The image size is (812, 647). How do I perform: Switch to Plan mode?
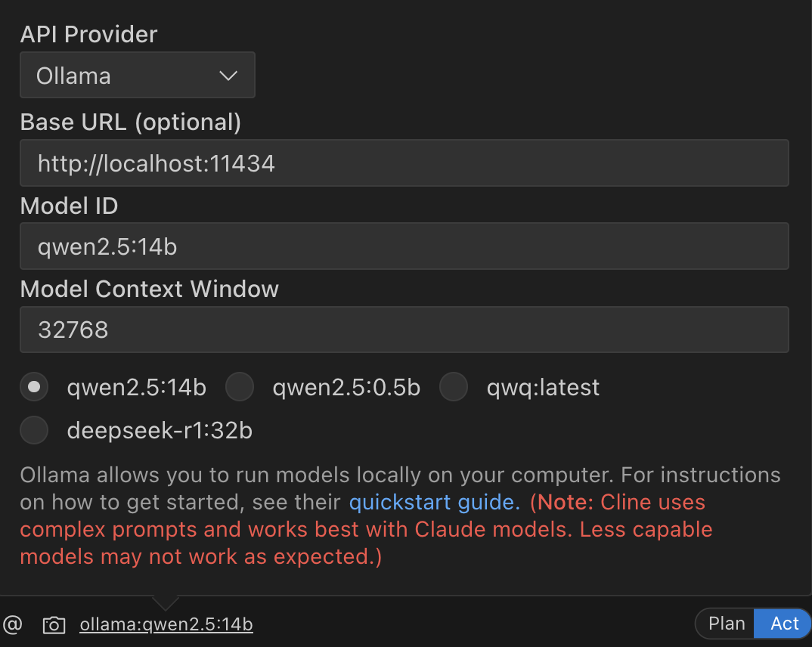tap(726, 623)
